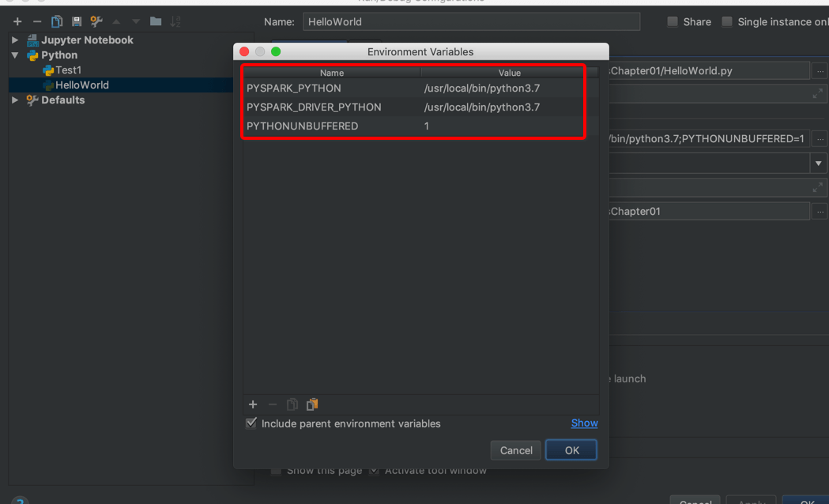The width and height of the screenshot is (829, 504).
Task: Open edit defaults wrench icon in toolbar
Action: (96, 21)
